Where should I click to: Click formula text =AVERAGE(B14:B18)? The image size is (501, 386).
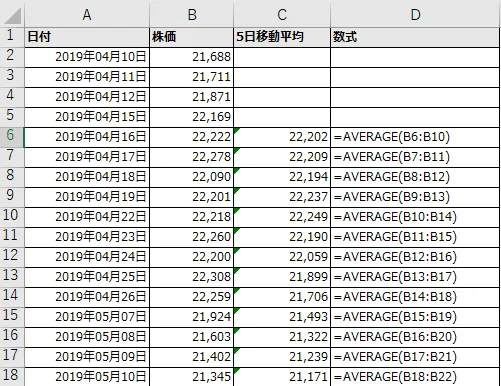coord(395,297)
